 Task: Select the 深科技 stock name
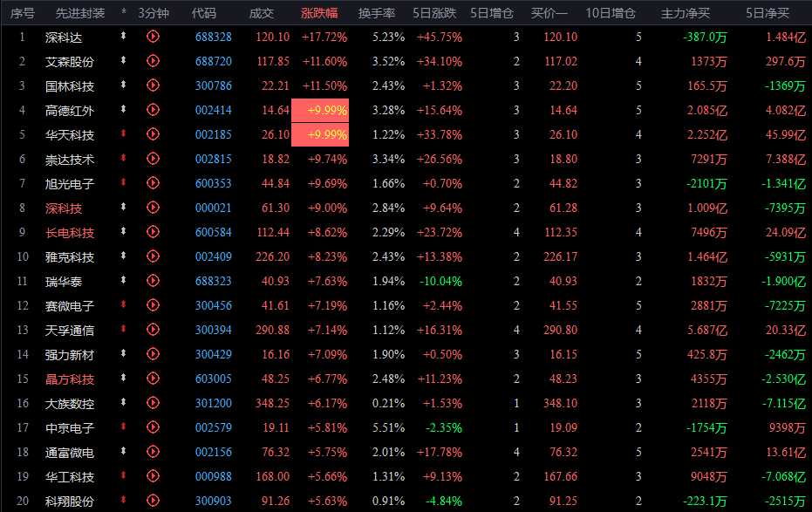[64, 208]
